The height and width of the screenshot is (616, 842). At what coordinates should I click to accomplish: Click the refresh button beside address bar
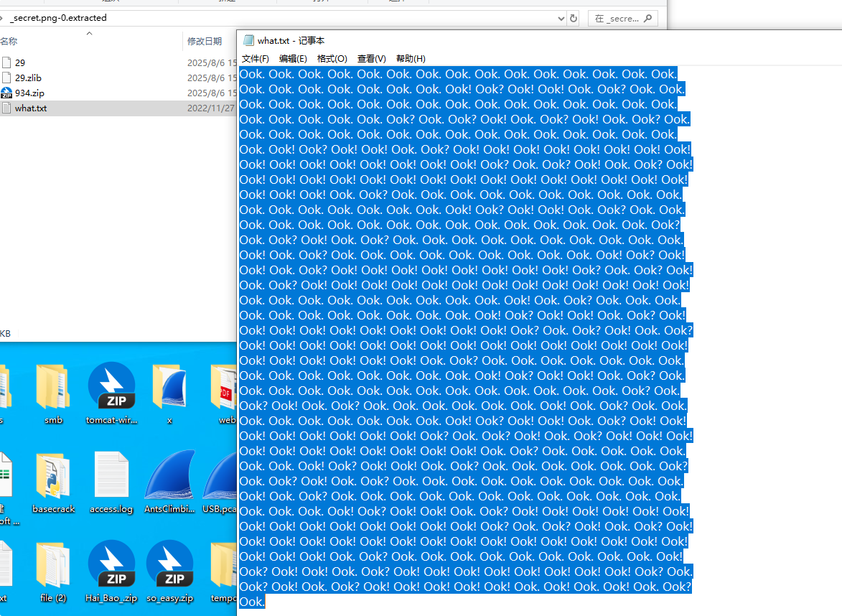point(574,18)
